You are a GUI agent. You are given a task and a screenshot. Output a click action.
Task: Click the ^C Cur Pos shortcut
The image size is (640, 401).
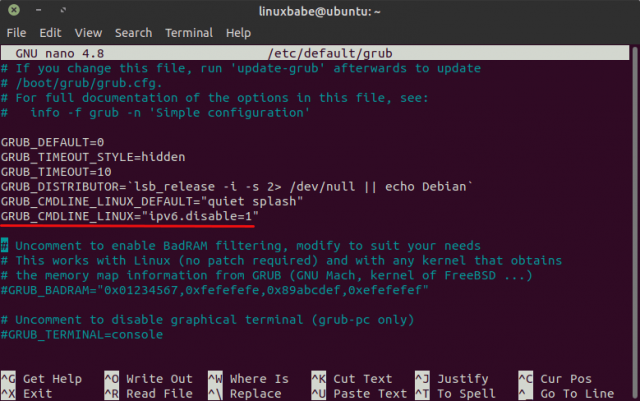(x=555, y=379)
